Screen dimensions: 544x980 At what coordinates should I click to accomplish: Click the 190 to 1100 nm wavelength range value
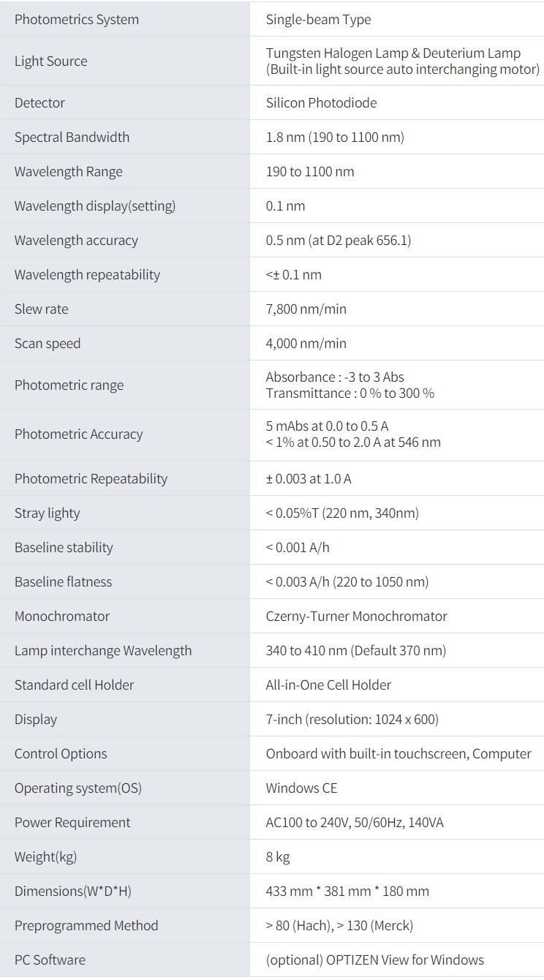click(310, 172)
